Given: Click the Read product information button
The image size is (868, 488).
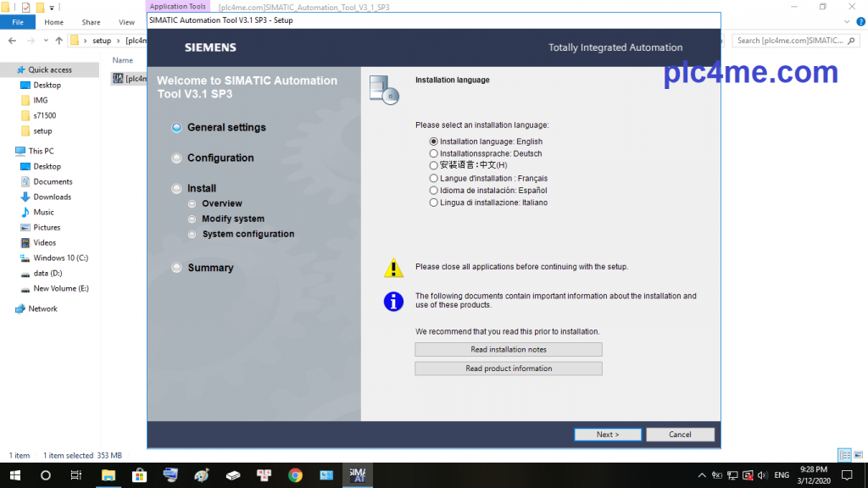Looking at the screenshot, I should click(x=509, y=369).
